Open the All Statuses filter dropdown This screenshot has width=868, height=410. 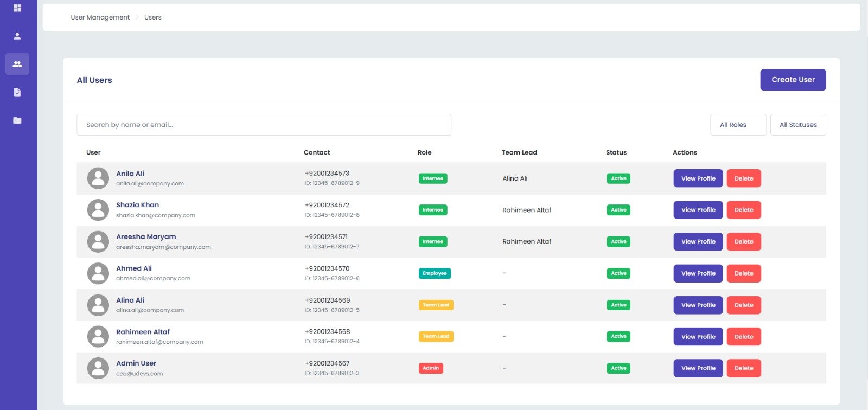pos(798,125)
